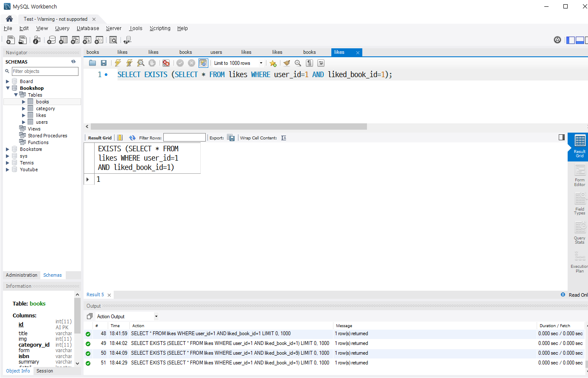Create a new stored procedure icon
The image size is (588, 378).
[x=87, y=40]
